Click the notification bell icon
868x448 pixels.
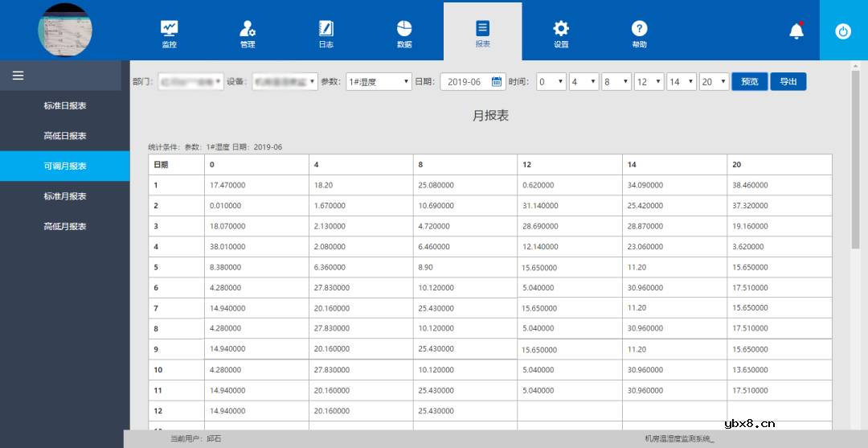pyautogui.click(x=796, y=31)
